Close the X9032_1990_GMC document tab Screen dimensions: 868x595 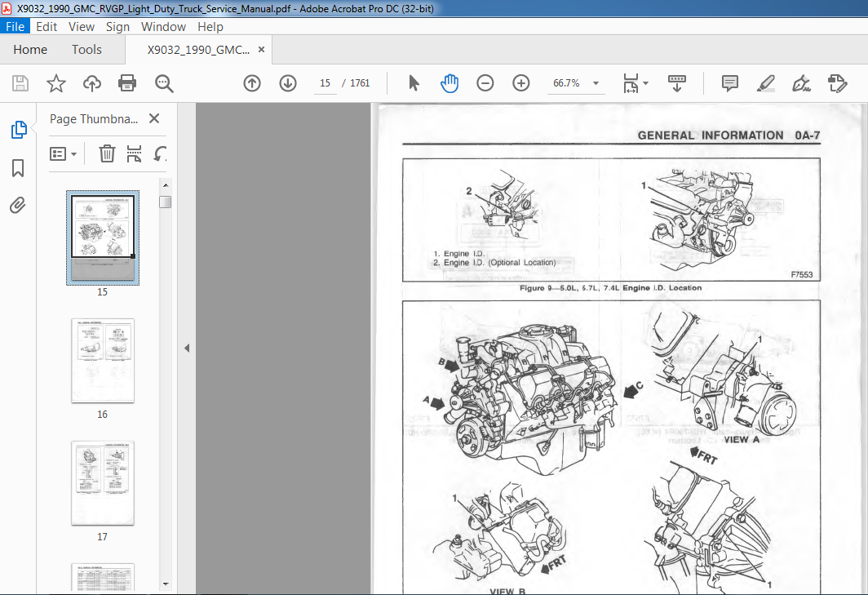click(261, 49)
